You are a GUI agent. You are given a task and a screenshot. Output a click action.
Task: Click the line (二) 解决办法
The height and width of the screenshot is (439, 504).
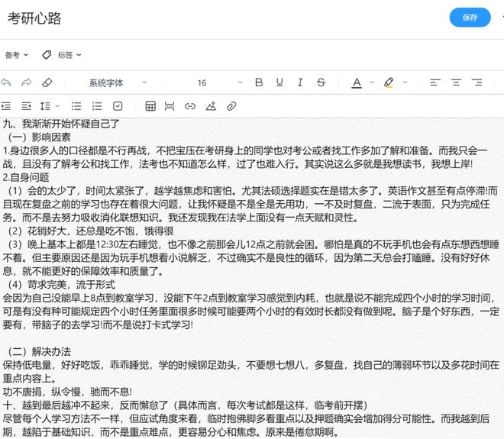[x=39, y=351]
